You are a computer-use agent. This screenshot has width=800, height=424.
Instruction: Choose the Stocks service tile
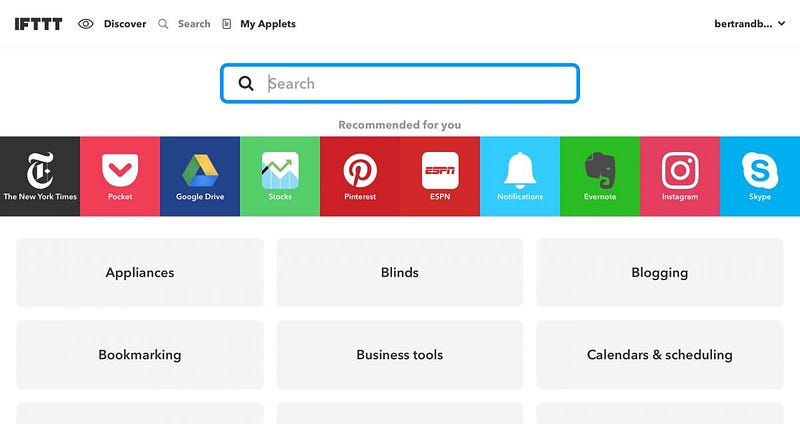[280, 177]
